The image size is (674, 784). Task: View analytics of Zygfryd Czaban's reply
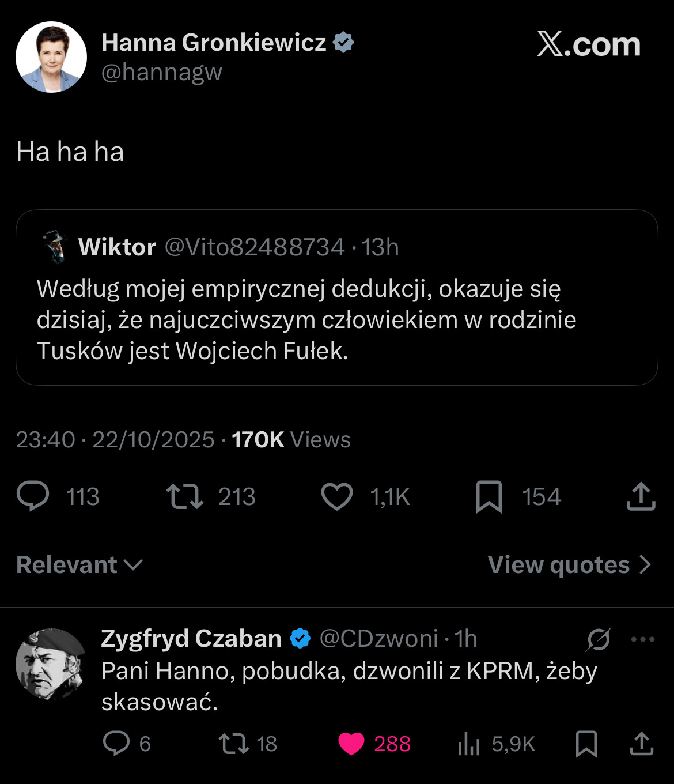469,744
